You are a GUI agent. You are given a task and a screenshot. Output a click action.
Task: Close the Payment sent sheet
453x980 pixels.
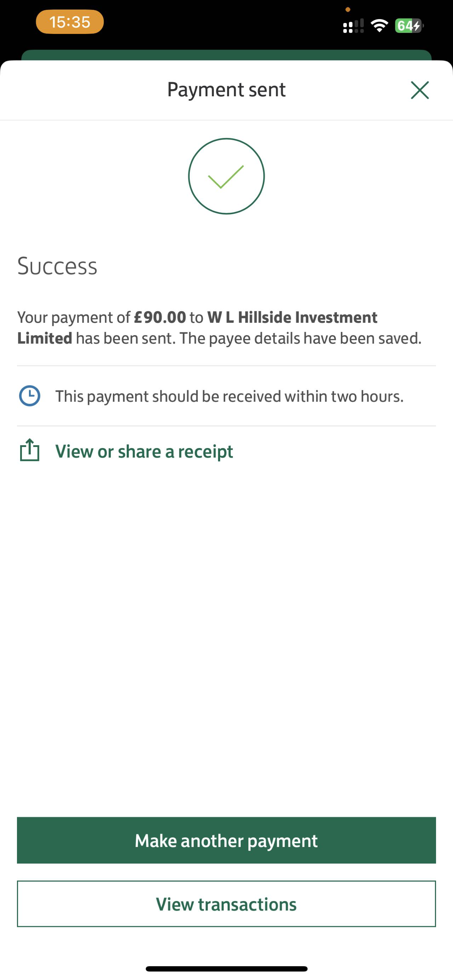pyautogui.click(x=419, y=90)
